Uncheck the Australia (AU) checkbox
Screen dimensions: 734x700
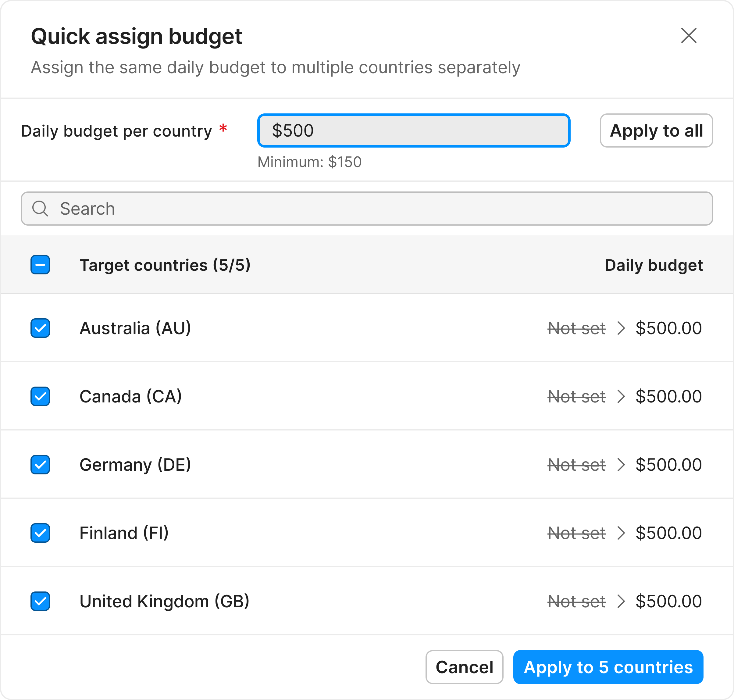pyautogui.click(x=40, y=328)
